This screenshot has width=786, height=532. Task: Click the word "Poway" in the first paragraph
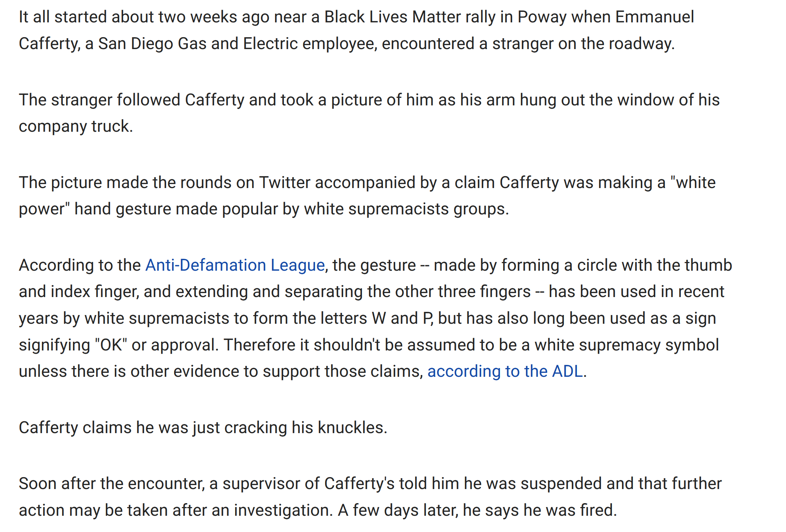pos(542,17)
